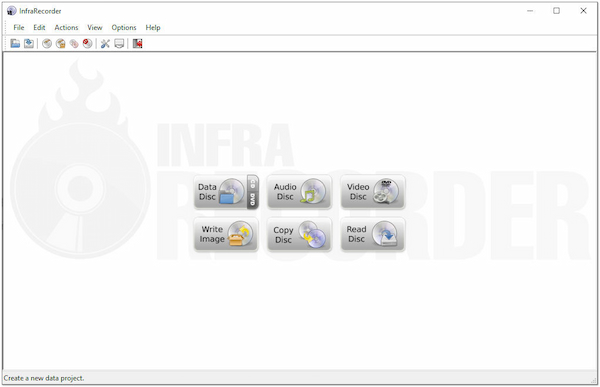The height and width of the screenshot is (387, 600).
Task: Create a new Audio Disc project
Action: pyautogui.click(x=299, y=192)
